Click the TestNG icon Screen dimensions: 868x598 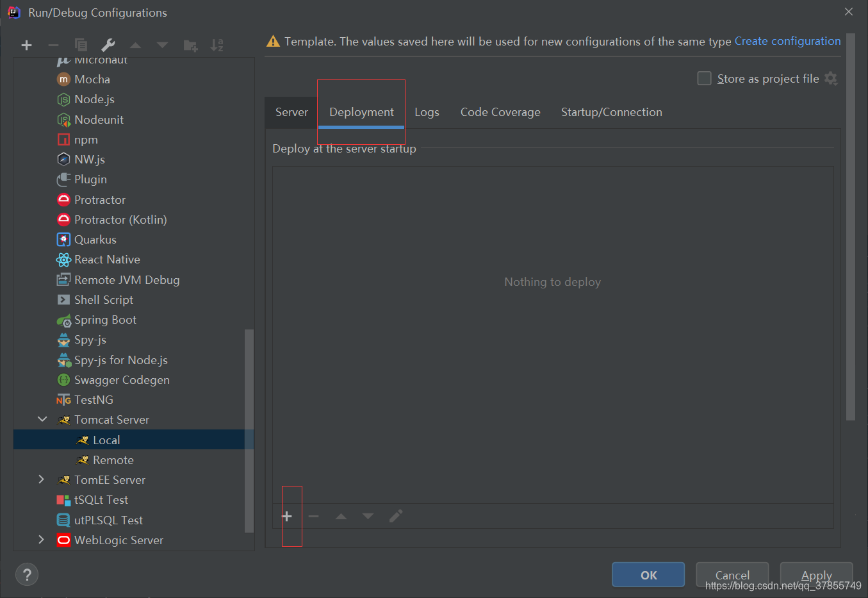(63, 400)
